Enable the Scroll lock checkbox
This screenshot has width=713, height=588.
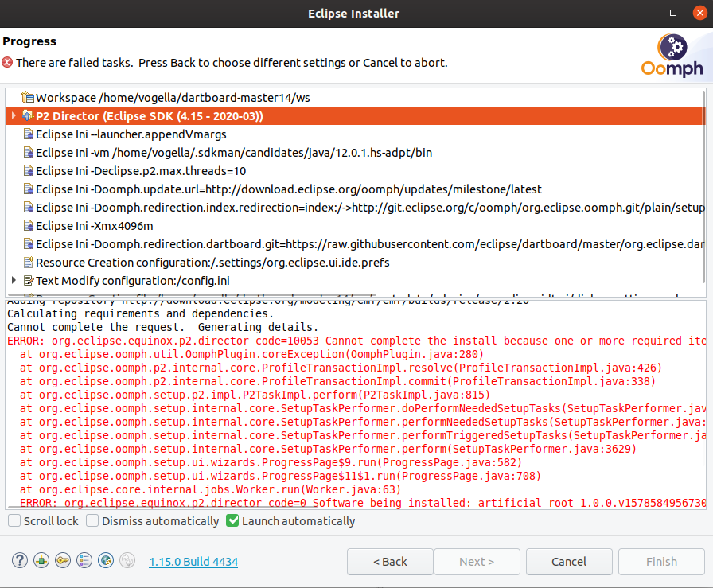[14, 520]
